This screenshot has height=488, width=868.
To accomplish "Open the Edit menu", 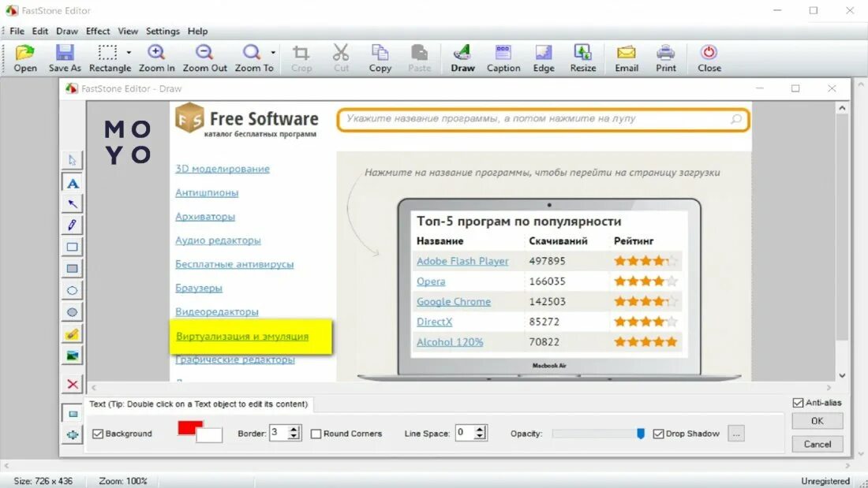I will click(40, 31).
